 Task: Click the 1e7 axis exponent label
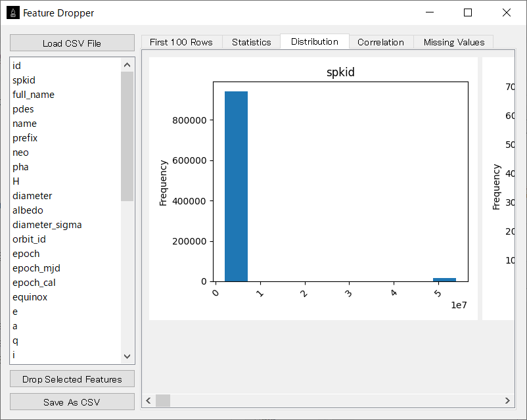(x=459, y=305)
